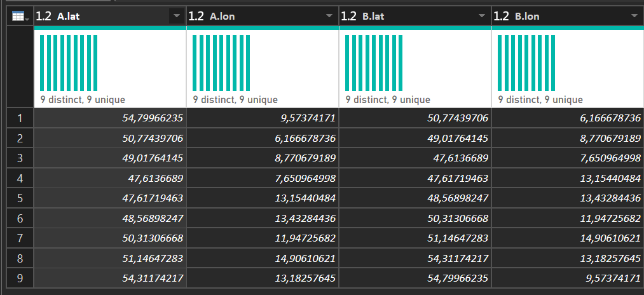Click A.lon cell 9,57374171 in row 1

(263, 118)
